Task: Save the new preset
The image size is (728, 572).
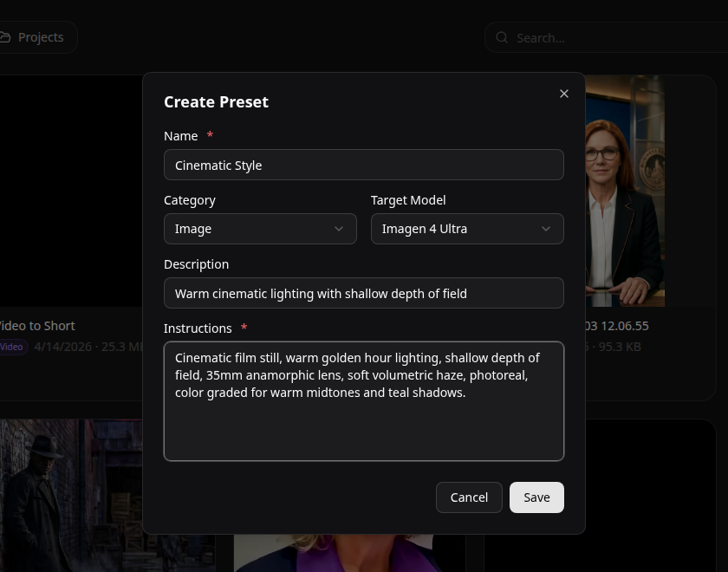Action: coord(536,497)
